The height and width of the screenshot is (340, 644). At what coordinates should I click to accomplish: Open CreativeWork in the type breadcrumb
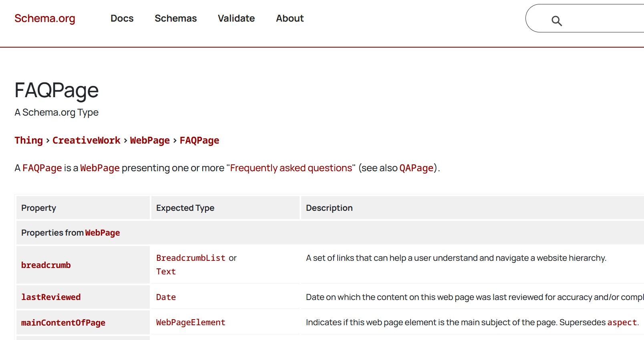click(86, 140)
